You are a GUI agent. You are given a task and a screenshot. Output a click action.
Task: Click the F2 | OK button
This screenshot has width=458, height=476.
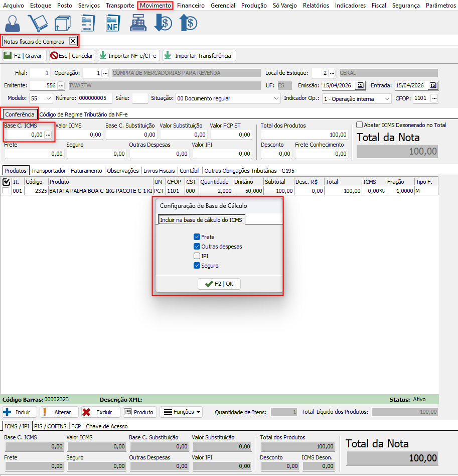coord(219,284)
